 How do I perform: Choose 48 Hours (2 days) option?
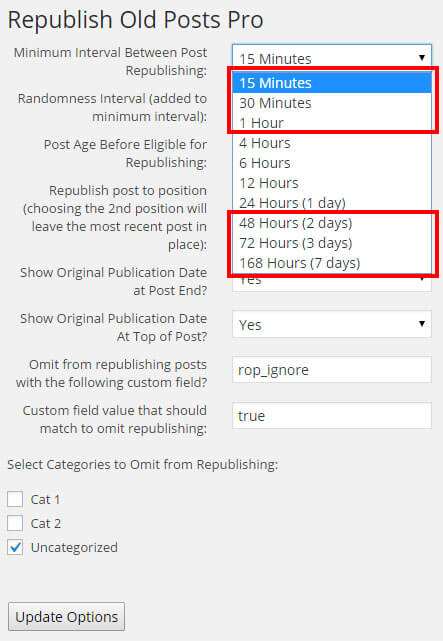(x=332, y=223)
